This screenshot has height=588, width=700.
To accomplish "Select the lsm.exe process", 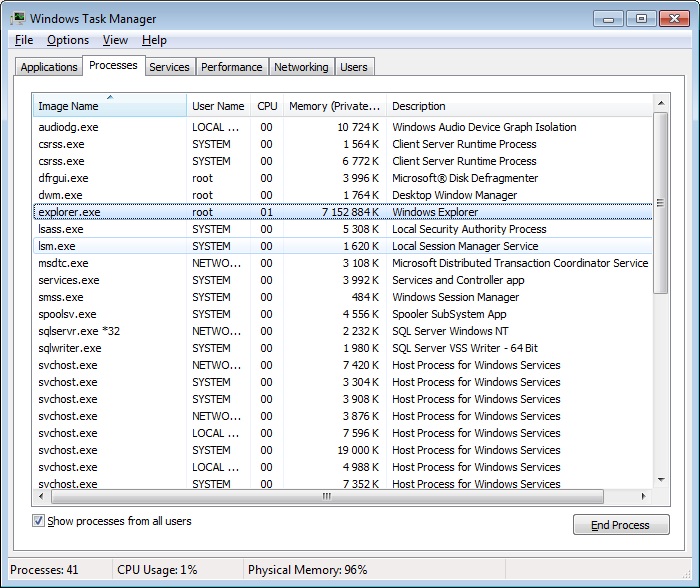I will coord(342,246).
